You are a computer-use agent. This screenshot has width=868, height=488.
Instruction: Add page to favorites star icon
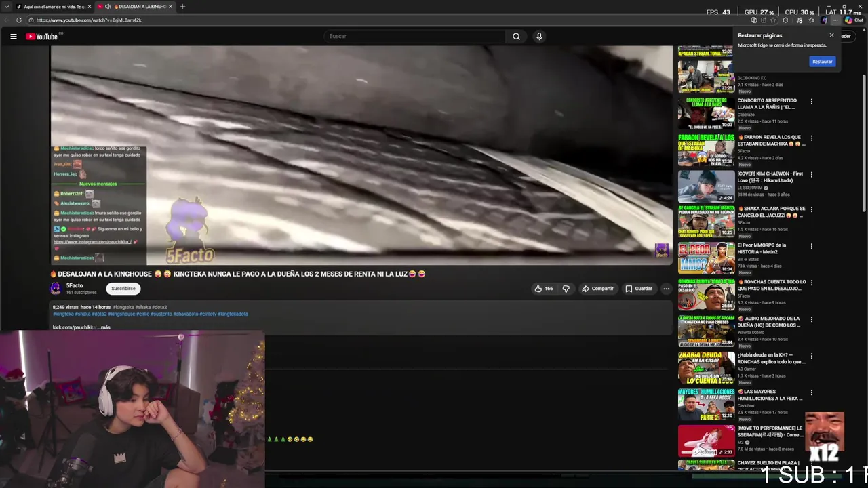(773, 20)
